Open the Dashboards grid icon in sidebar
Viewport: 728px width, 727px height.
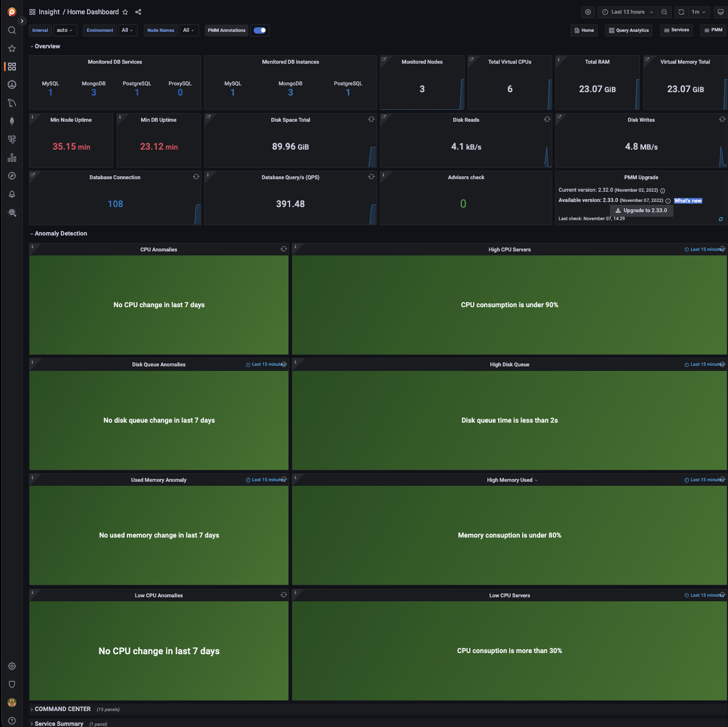click(x=11, y=67)
